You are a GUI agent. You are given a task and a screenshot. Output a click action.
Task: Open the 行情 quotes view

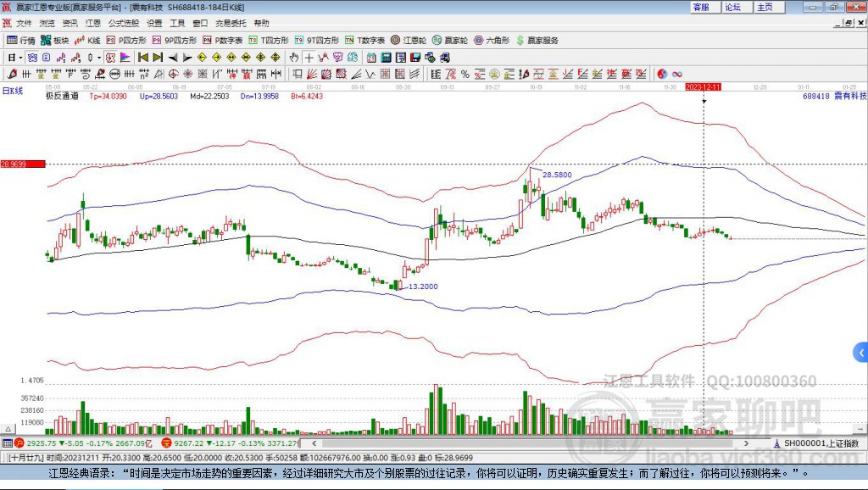coord(20,41)
